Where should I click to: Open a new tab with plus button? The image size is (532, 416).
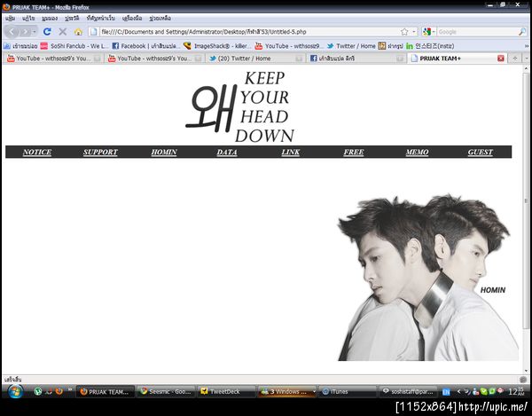click(515, 59)
